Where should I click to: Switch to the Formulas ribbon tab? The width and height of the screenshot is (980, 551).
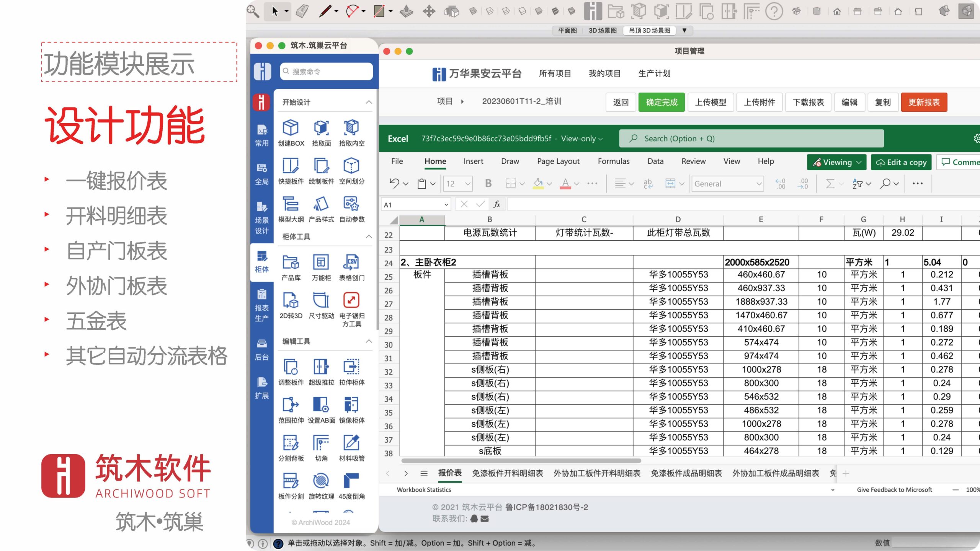pos(614,161)
